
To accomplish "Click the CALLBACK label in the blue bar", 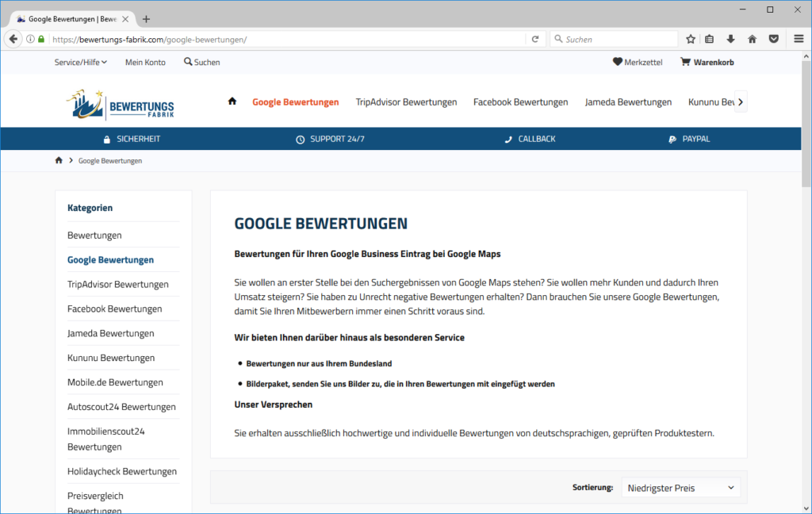I will point(537,139).
